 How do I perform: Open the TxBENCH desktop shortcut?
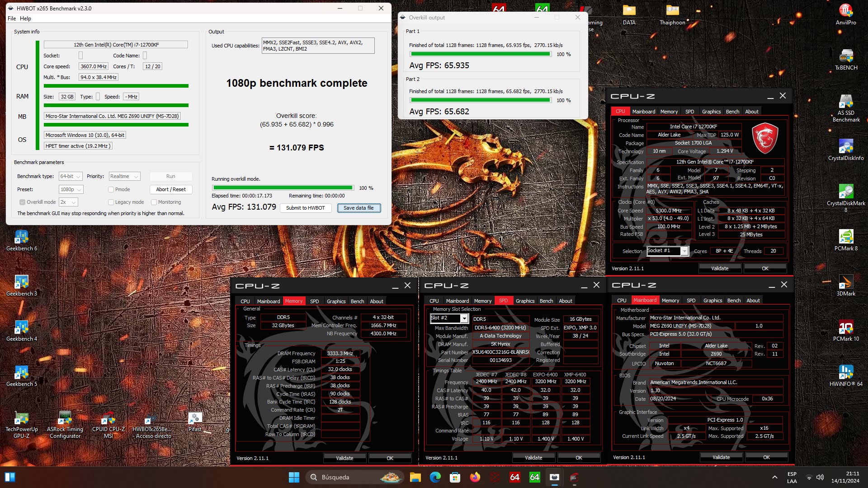tap(846, 59)
